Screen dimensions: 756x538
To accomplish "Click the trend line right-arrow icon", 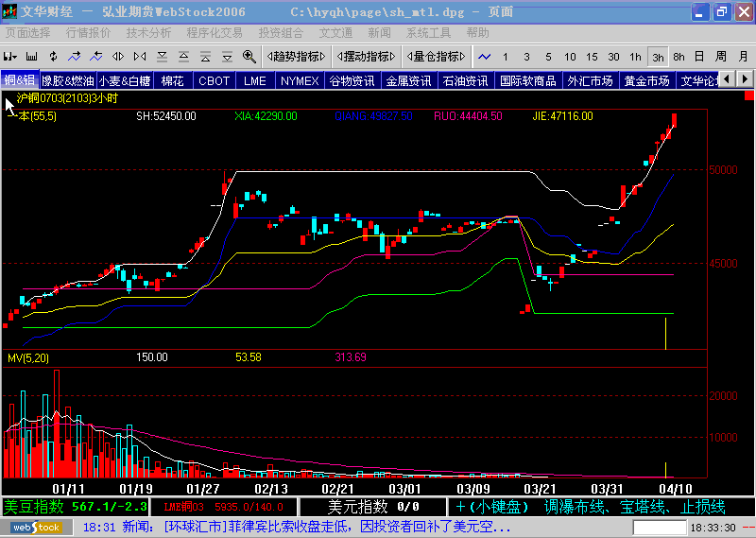I will point(75,57).
